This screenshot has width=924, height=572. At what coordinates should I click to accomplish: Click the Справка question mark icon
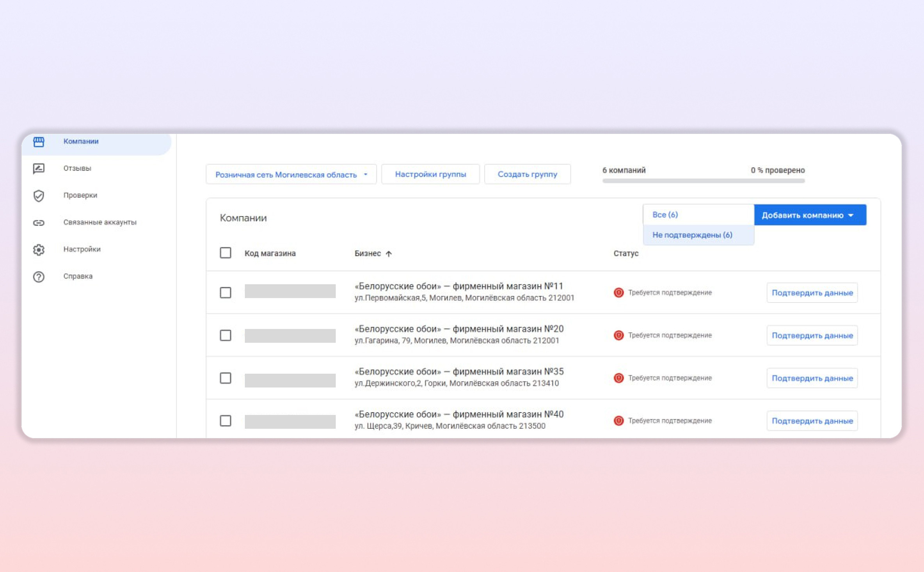[x=39, y=277]
